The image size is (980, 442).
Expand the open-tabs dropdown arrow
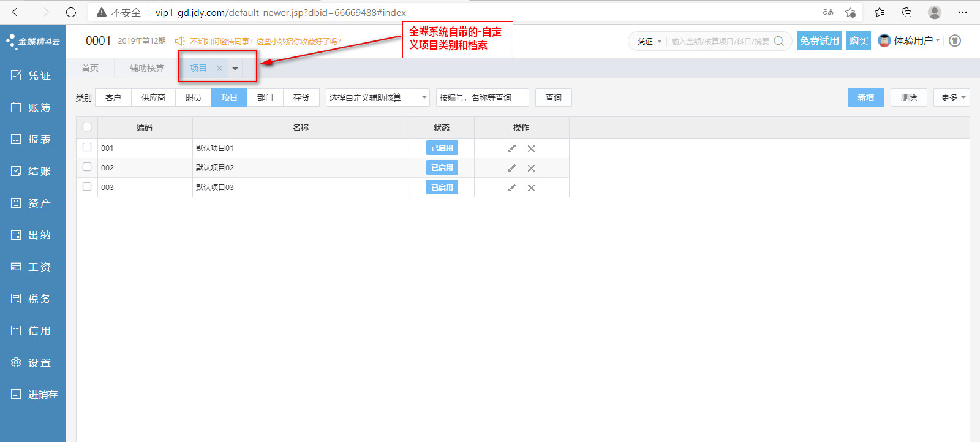[x=235, y=69]
